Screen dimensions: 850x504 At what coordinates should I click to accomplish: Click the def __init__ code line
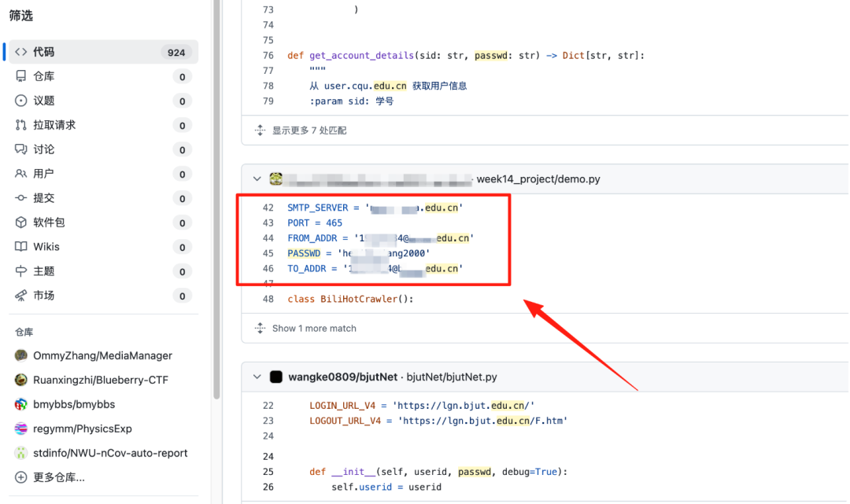[438, 472]
